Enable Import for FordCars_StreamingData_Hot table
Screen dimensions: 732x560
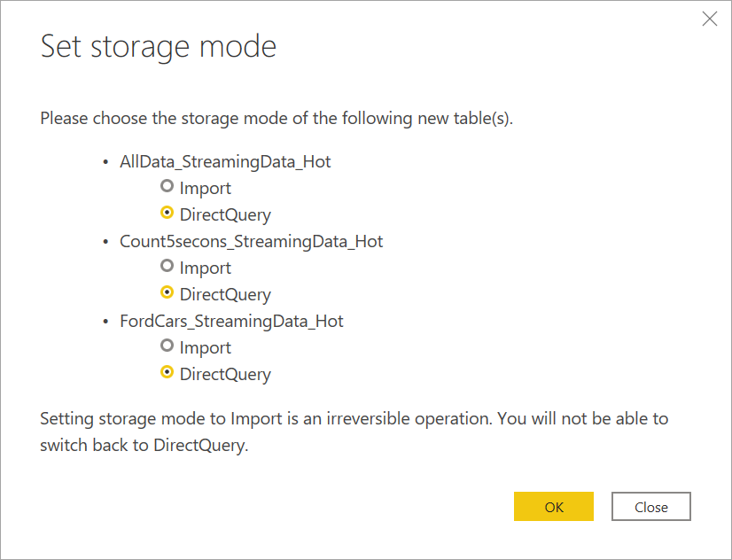click(x=167, y=347)
